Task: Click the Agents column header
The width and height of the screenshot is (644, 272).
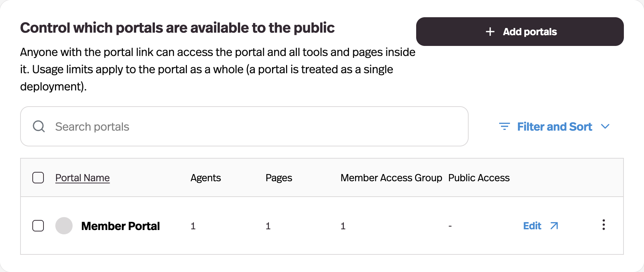Action: tap(206, 178)
